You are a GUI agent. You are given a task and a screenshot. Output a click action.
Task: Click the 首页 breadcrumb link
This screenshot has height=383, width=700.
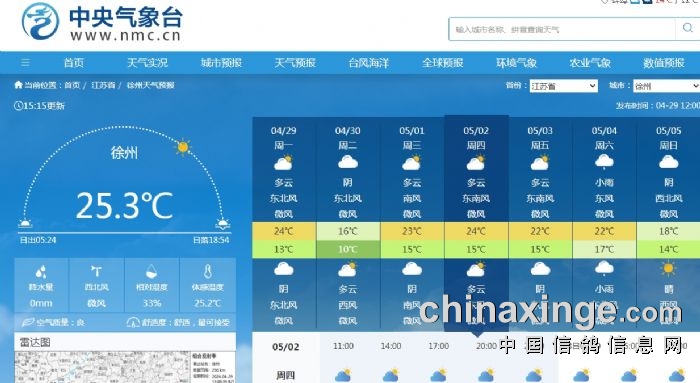pos(72,85)
